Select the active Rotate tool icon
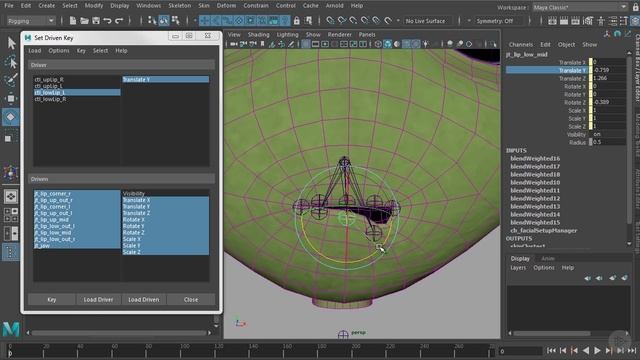This screenshot has width=640, height=360. pos(11,117)
